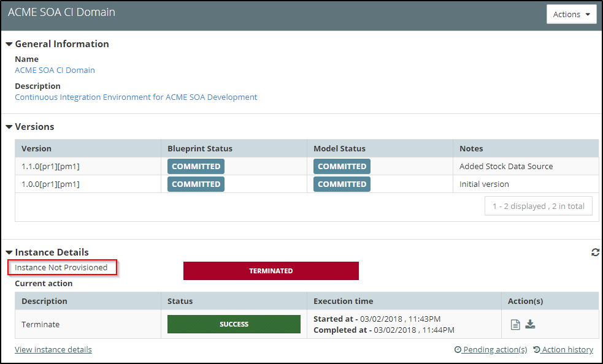Click the ACME SOA CI Domain name link
The width and height of the screenshot is (603, 364).
pyautogui.click(x=55, y=70)
